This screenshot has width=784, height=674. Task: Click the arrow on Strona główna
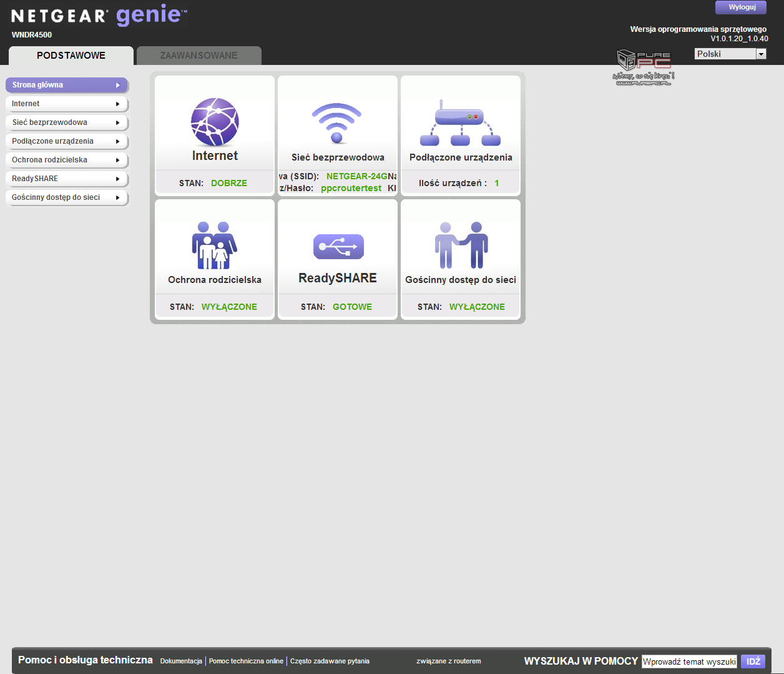(117, 85)
